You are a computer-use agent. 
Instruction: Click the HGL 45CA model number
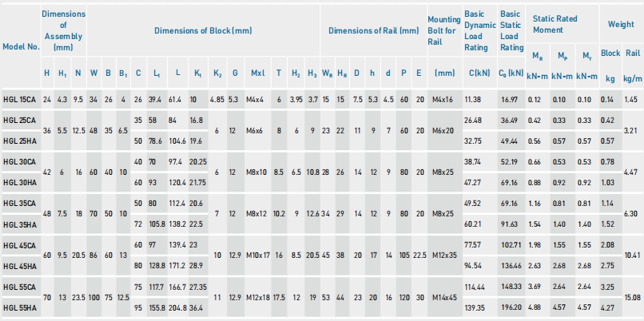(x=20, y=245)
